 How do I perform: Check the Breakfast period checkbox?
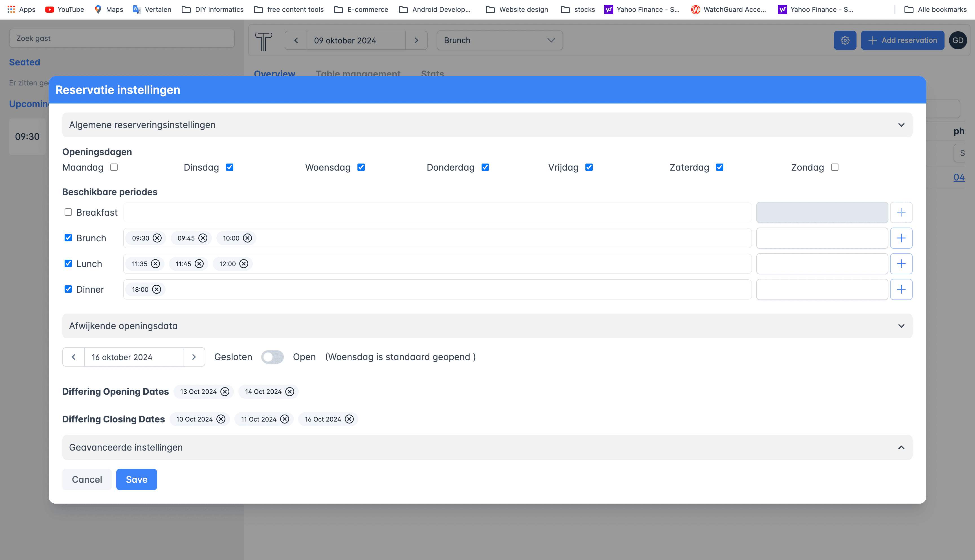pos(68,212)
